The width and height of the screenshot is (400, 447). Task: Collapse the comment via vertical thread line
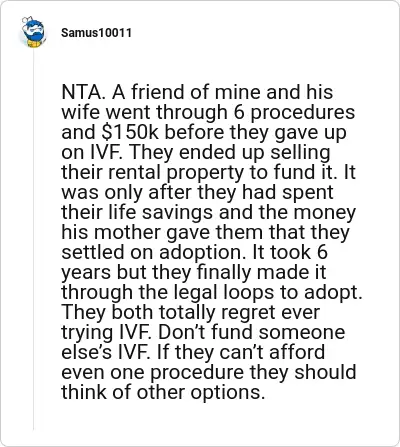click(x=33, y=239)
